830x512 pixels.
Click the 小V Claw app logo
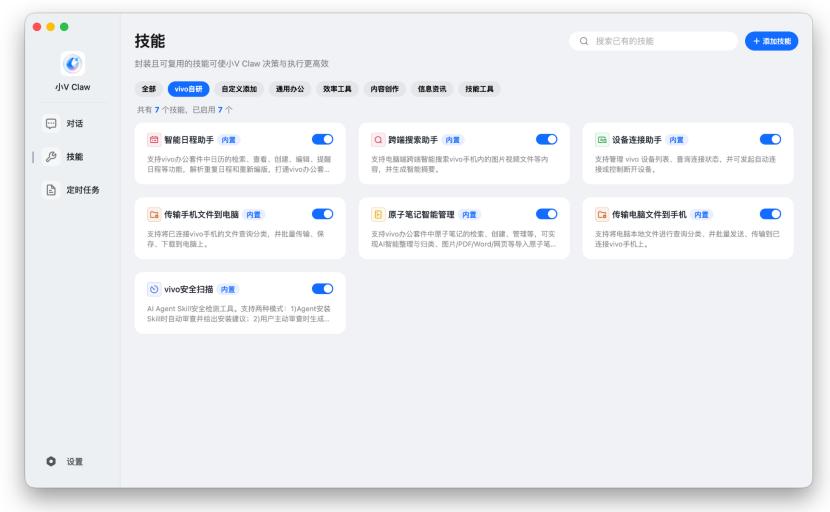click(73, 64)
